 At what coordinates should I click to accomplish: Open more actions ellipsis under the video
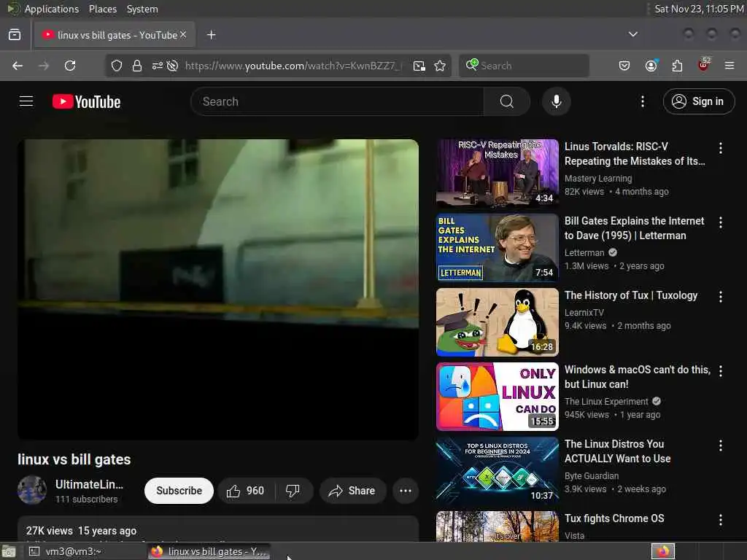click(x=406, y=491)
